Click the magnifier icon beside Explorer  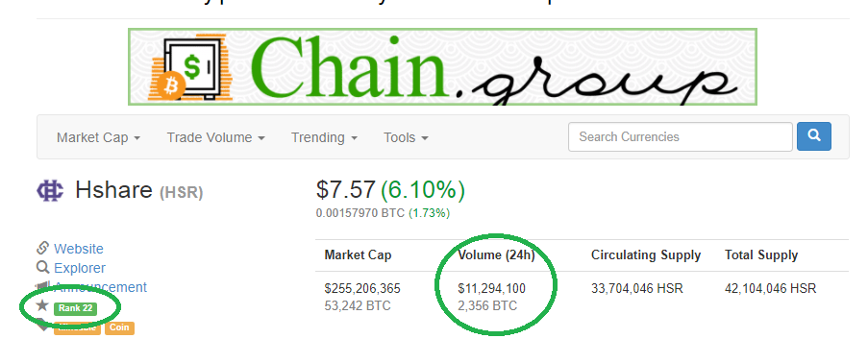click(x=43, y=267)
